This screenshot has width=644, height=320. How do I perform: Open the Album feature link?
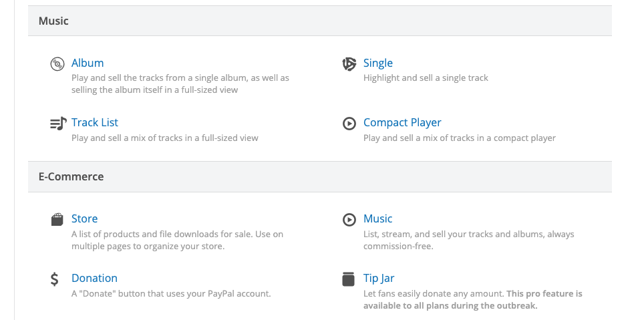tap(88, 63)
